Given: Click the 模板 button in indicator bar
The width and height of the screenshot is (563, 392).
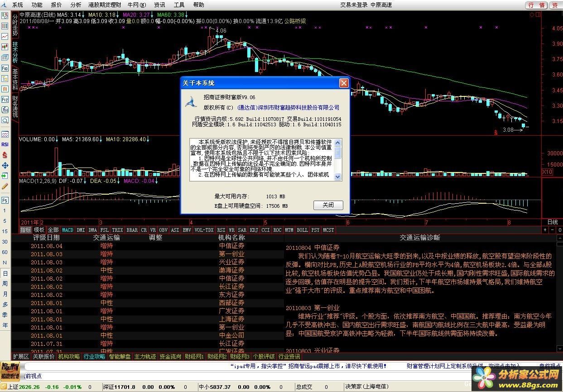Looking at the screenshot, I should (39, 230).
